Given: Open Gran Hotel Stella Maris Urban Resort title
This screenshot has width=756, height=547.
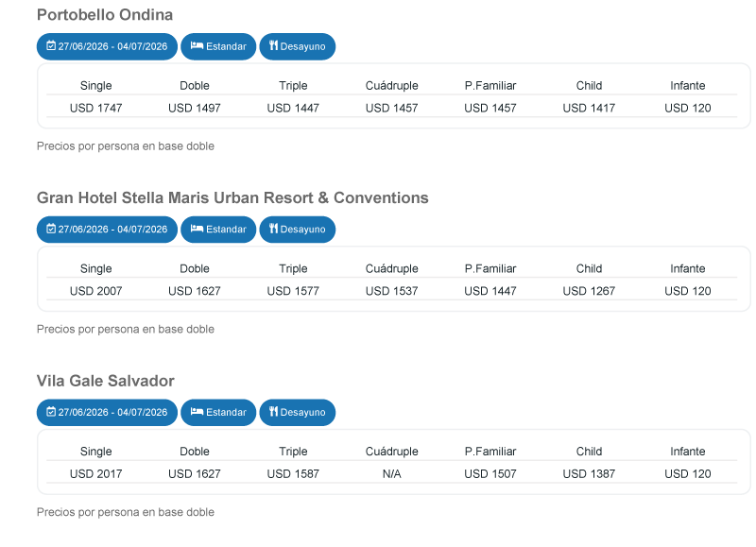Looking at the screenshot, I should 232,198.
